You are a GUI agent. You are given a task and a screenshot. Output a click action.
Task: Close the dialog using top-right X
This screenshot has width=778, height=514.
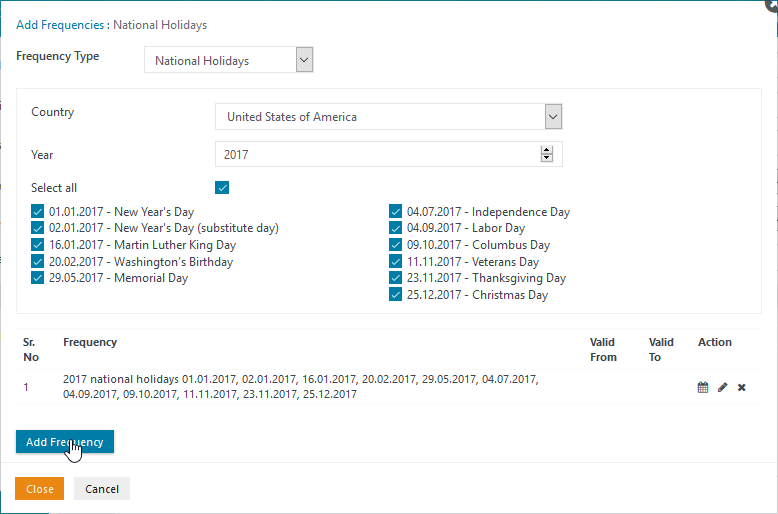pos(773,4)
